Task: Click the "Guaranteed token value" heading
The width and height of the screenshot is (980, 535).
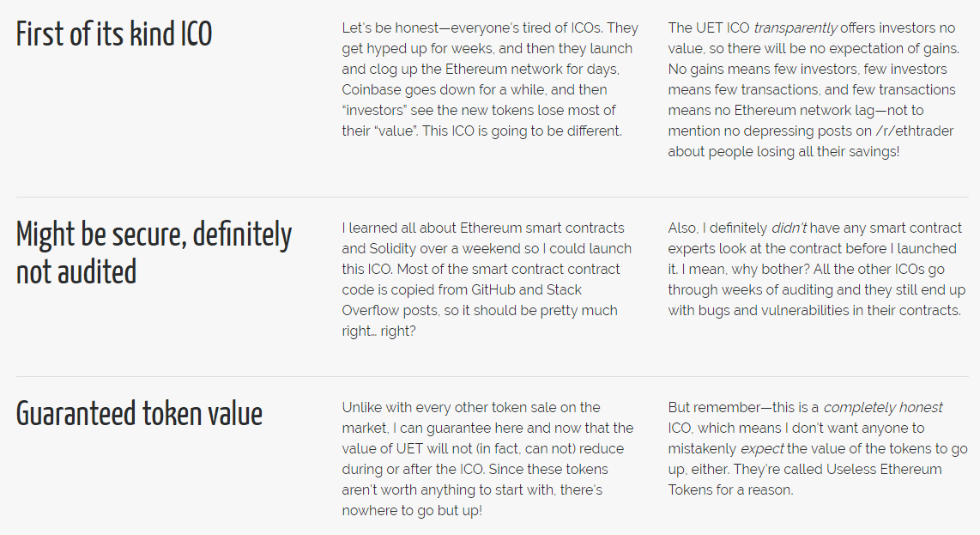Action: (x=139, y=414)
